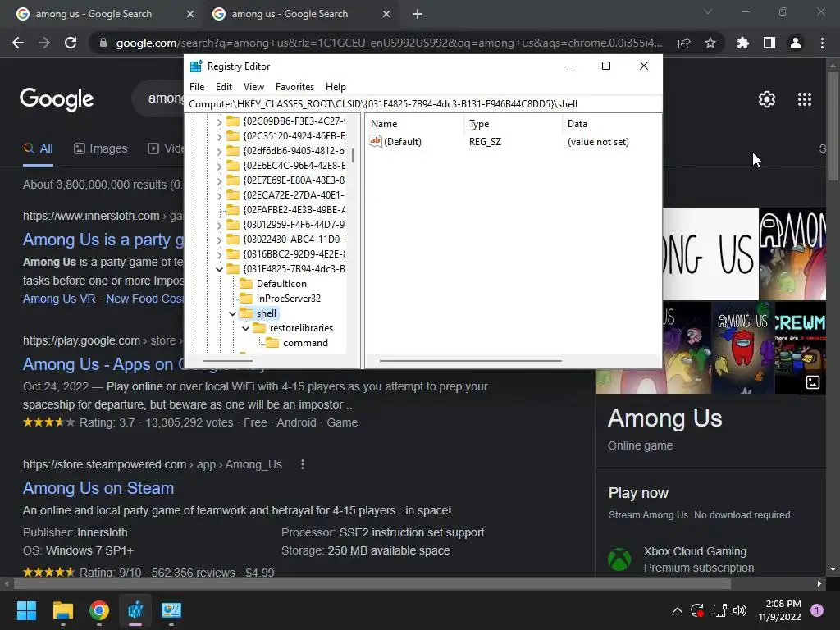Open the notification badge icon in tray
840x630 pixels.
[817, 609]
